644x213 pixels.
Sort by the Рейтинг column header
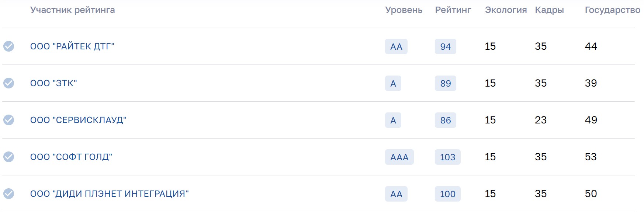pyautogui.click(x=453, y=10)
